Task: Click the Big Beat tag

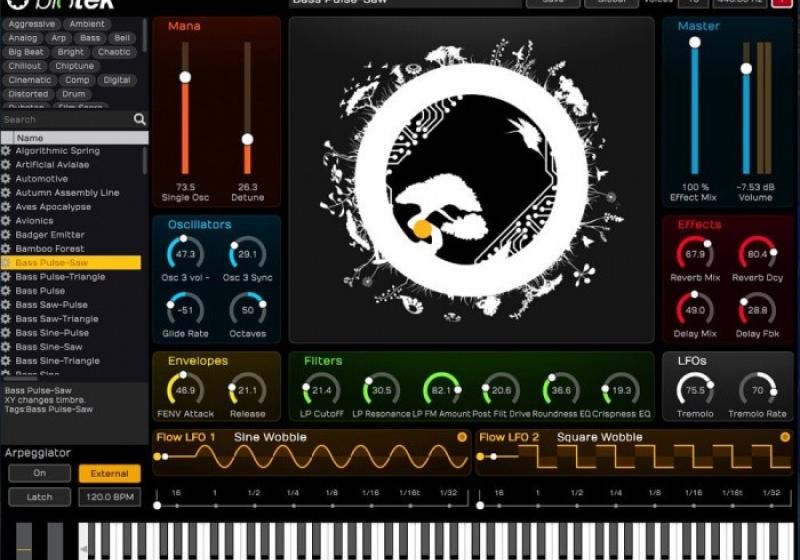Action: point(26,52)
